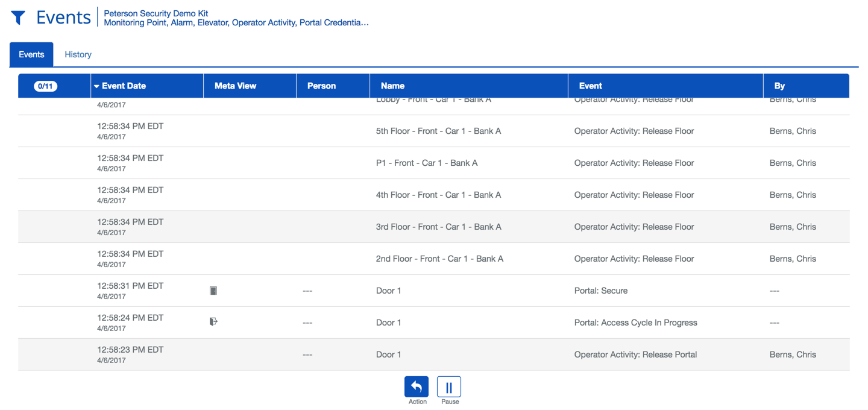
Task: Click the Events page heading
Action: pyautogui.click(x=63, y=17)
